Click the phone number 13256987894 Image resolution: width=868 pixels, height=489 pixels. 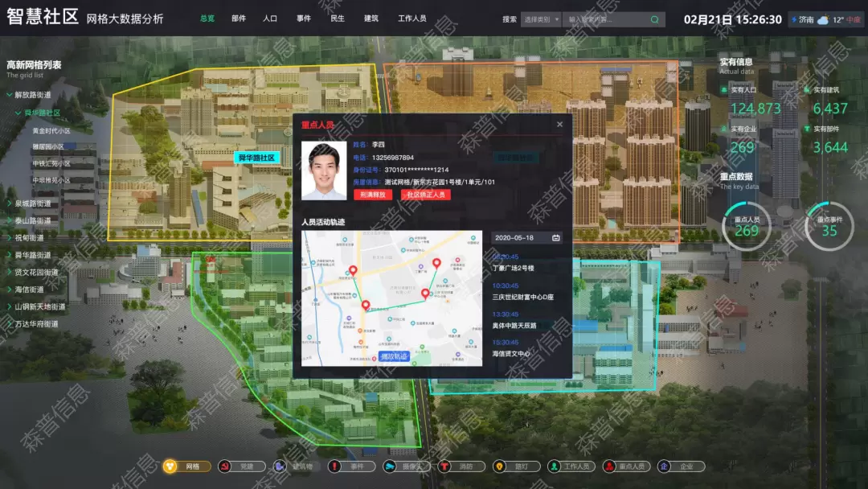[392, 158]
